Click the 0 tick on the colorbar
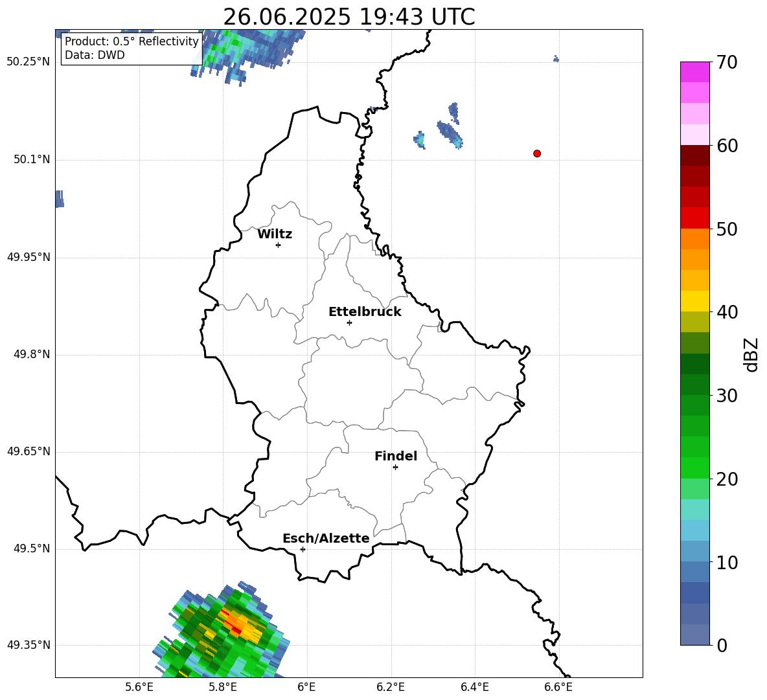 722,645
